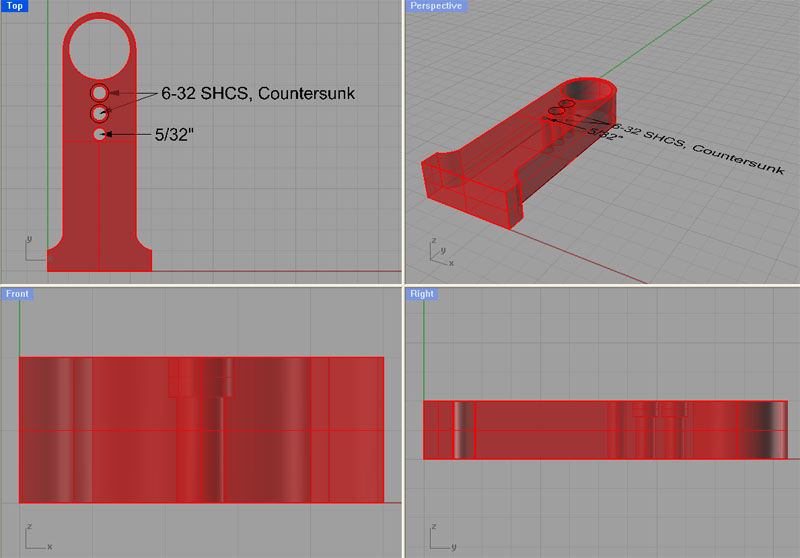
Task: Pick the middle countersunk hole in Top view
Action: [x=99, y=113]
